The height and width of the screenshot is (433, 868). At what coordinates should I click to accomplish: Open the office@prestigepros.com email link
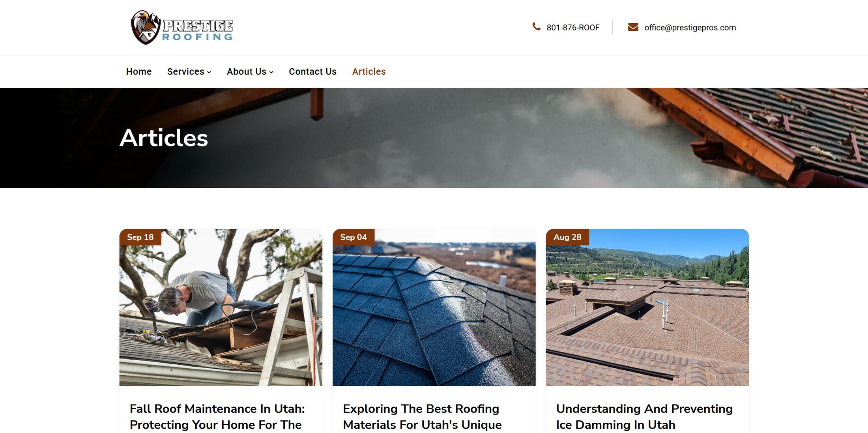[690, 28]
